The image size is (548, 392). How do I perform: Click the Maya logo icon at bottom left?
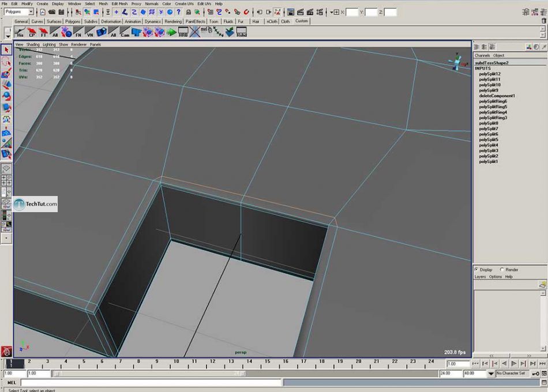[x=6, y=351]
